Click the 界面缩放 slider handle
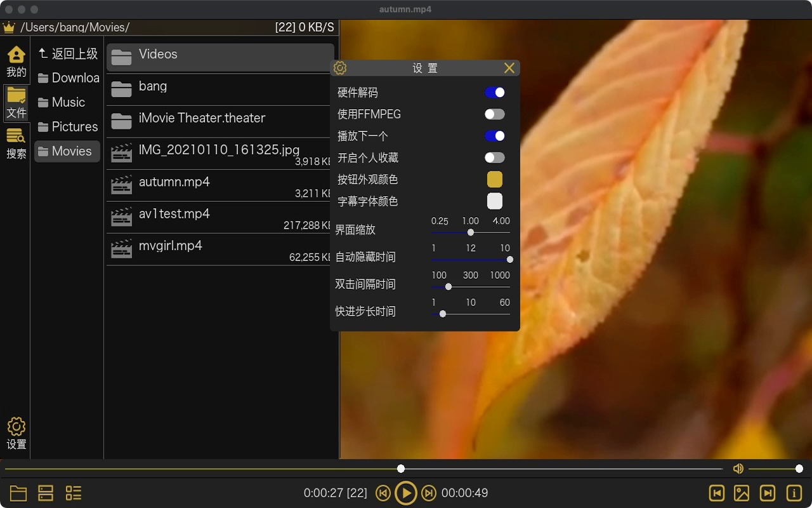The width and height of the screenshot is (812, 508). coord(471,232)
